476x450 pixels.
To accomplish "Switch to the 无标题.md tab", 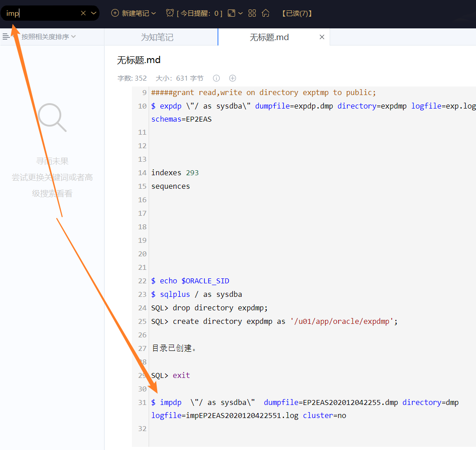I will click(x=269, y=37).
